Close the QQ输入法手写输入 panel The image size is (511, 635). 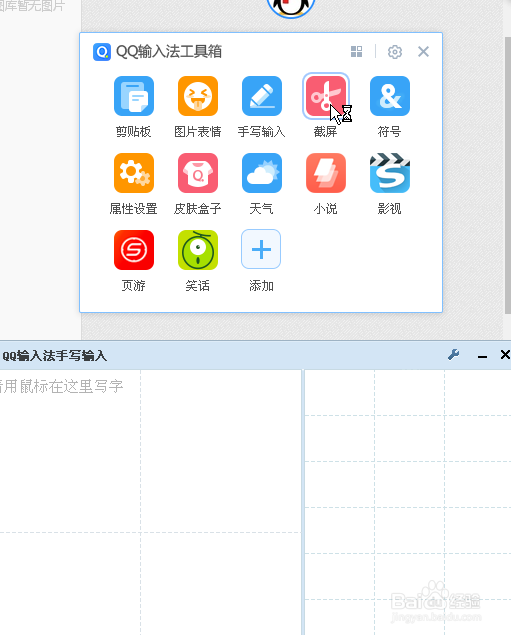505,355
